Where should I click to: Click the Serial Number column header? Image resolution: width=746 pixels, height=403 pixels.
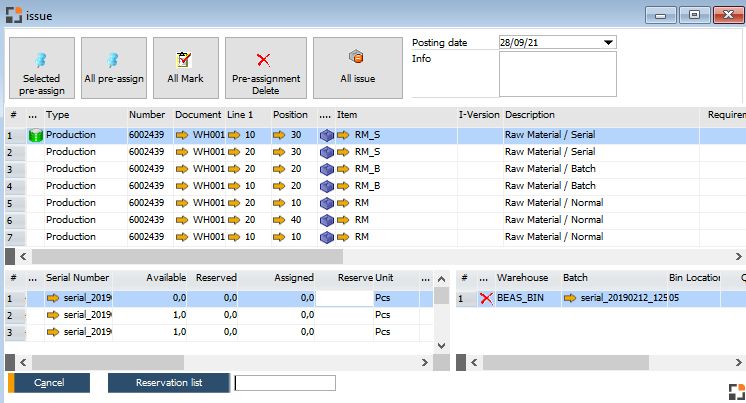(x=77, y=277)
